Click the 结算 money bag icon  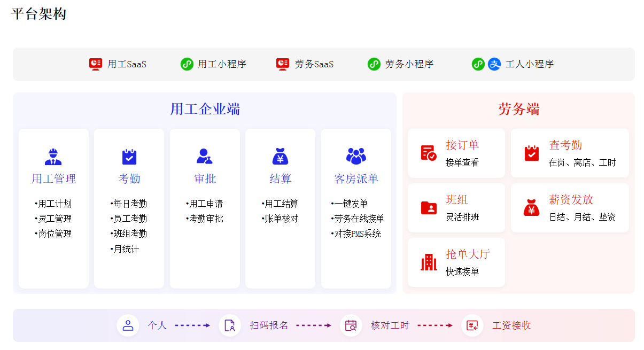click(281, 157)
